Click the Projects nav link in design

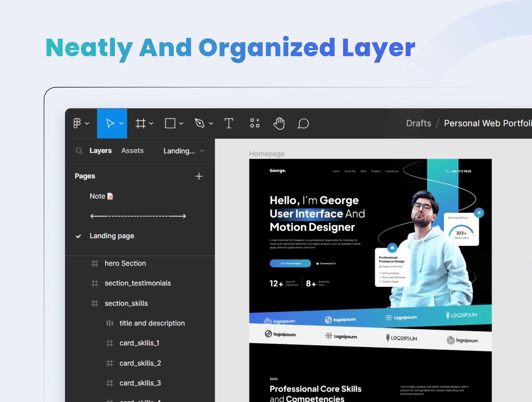point(376,171)
